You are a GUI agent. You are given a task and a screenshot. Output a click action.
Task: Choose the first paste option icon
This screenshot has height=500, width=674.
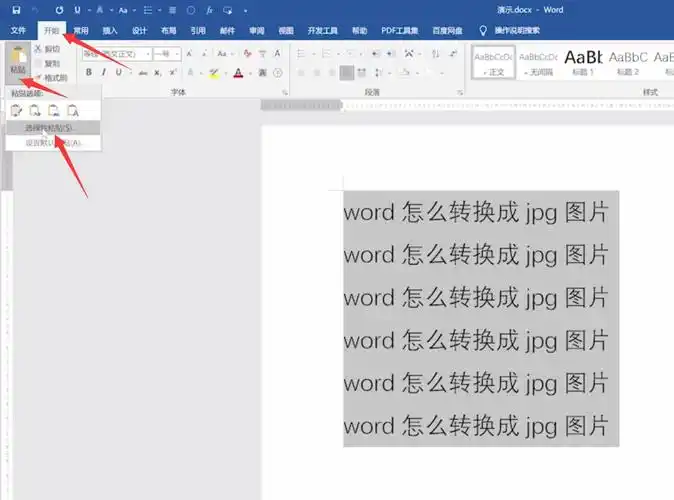(16, 110)
